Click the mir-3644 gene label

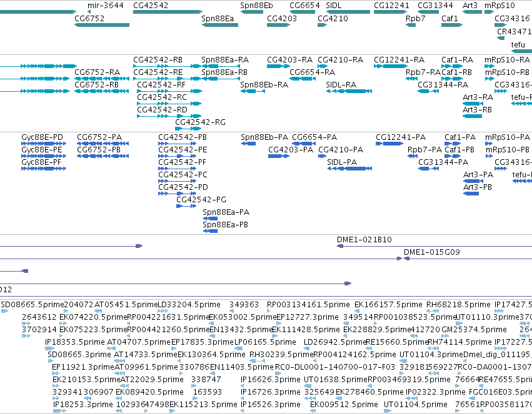point(106,6)
